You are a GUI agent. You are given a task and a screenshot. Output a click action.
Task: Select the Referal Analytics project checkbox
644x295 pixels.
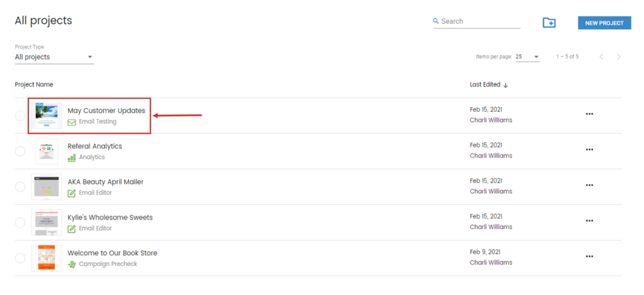pos(19,151)
